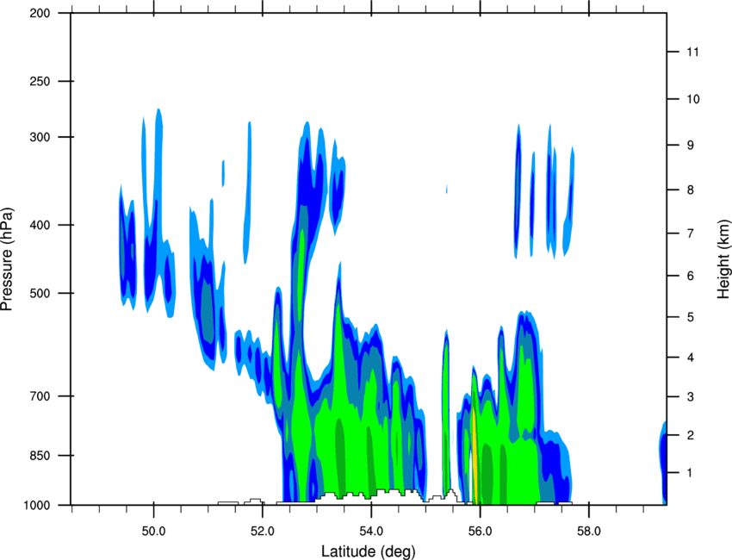Screen dimensions: 732x560
Task: Click the 58.0 latitude tick label
Action: [x=589, y=532]
